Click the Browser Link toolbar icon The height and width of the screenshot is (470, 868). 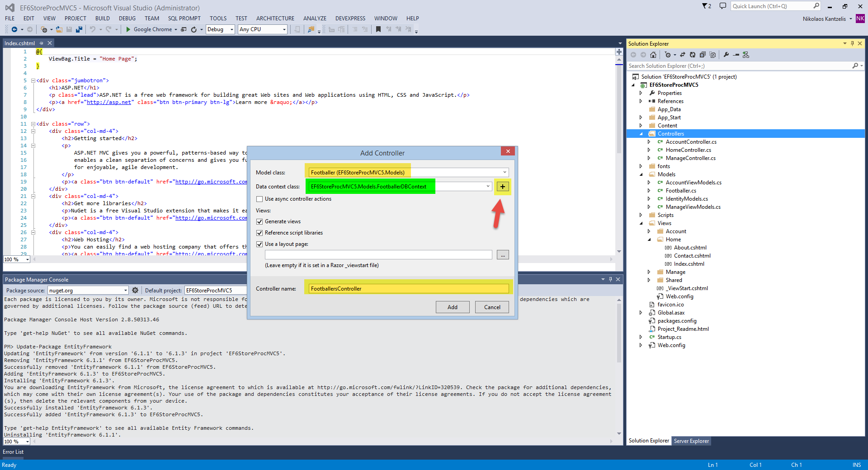(184, 29)
